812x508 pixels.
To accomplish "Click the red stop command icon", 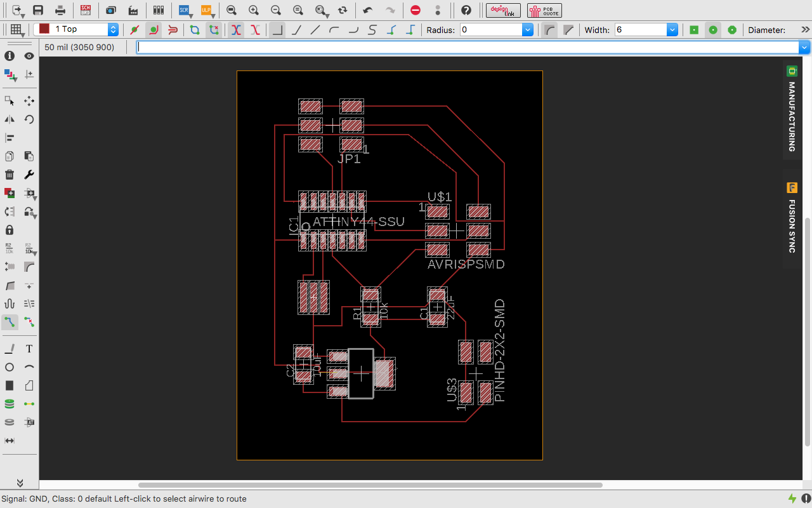I will pos(416,10).
